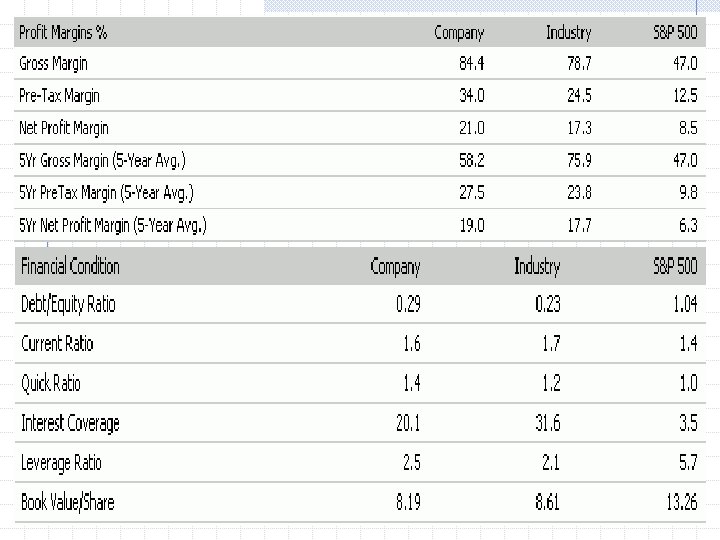Click Industry column header in Profit Margins table

568,33
